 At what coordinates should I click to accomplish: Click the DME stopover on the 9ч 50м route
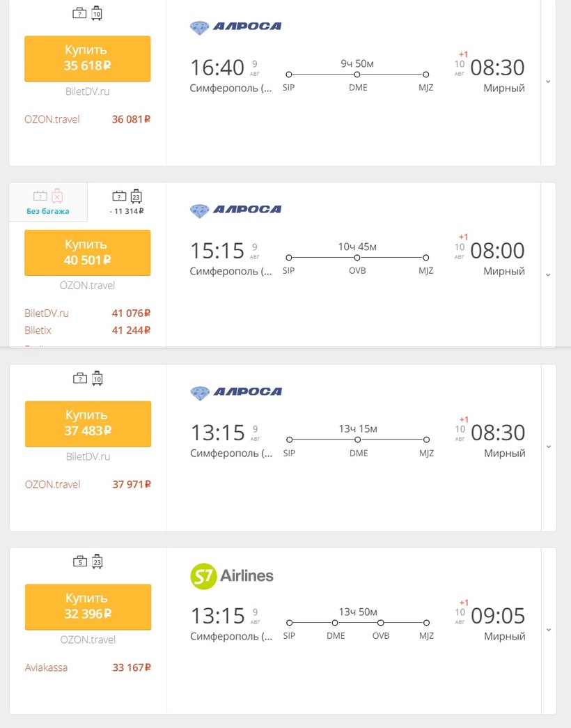[x=357, y=75]
